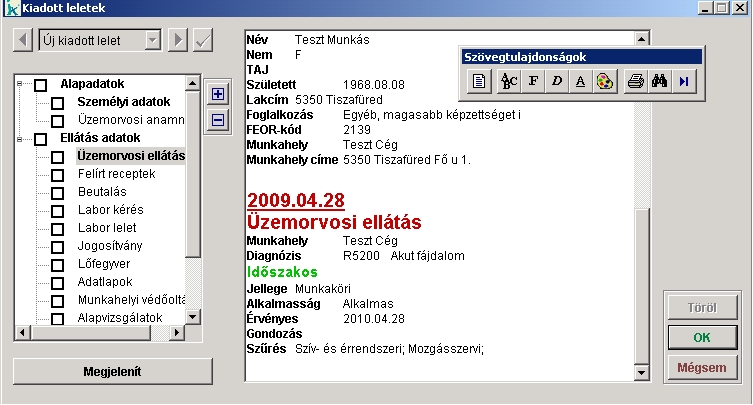Viewport: 753px width, 405px height.
Task: Click the spell check ABC icon
Action: pyautogui.click(x=508, y=83)
